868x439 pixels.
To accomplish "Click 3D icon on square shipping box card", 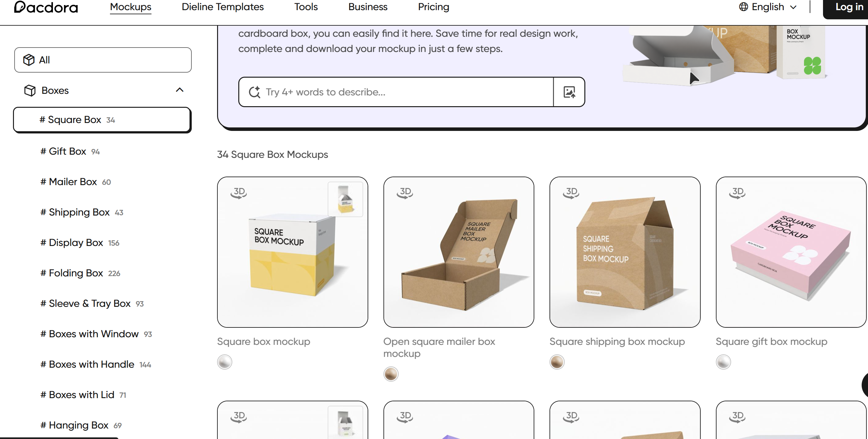I will coord(571,193).
